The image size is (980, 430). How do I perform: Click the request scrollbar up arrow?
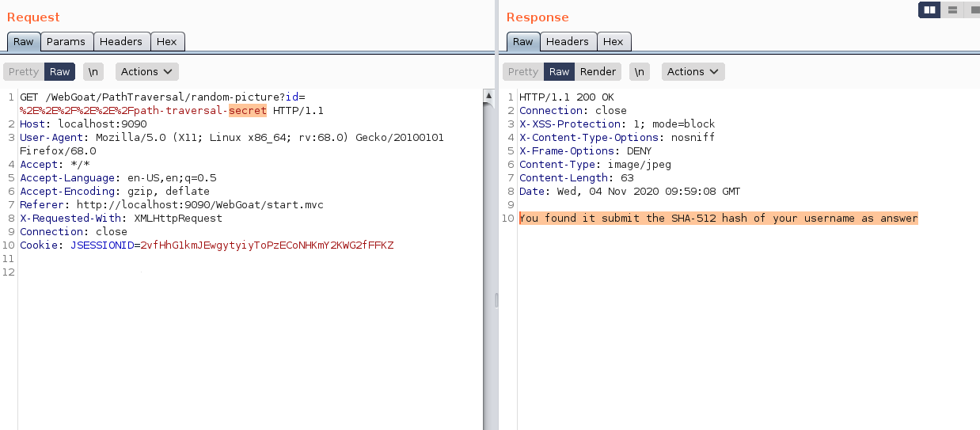[x=488, y=97]
